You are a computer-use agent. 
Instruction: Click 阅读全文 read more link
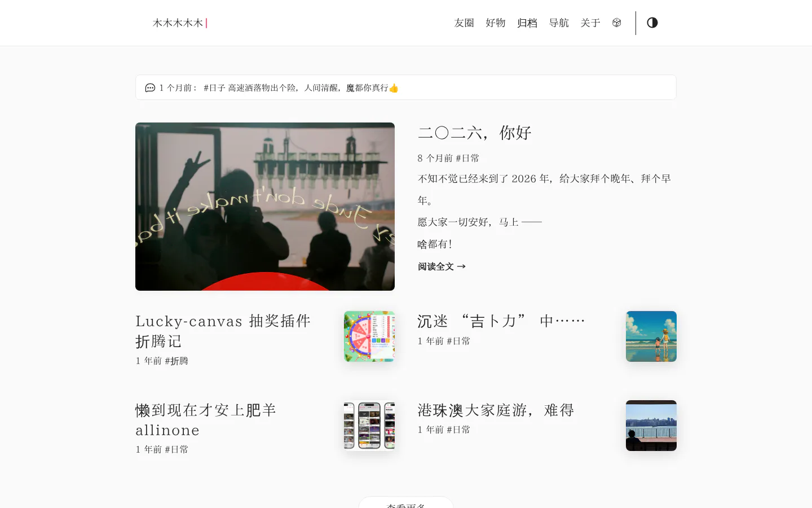(x=442, y=266)
